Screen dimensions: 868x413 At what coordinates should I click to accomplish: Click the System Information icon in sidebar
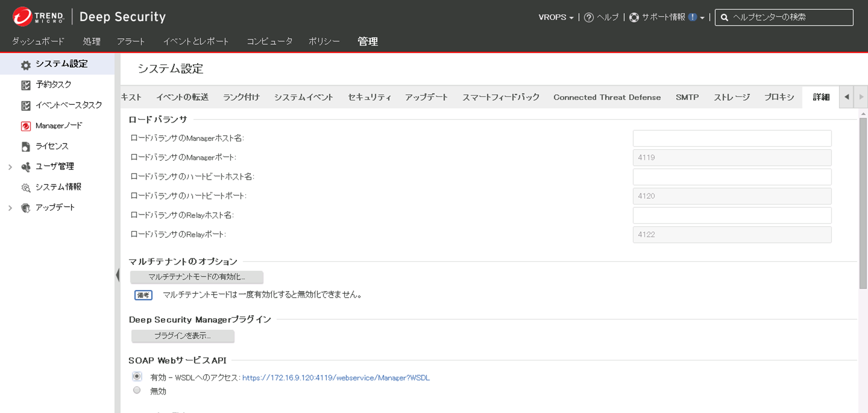click(26, 187)
